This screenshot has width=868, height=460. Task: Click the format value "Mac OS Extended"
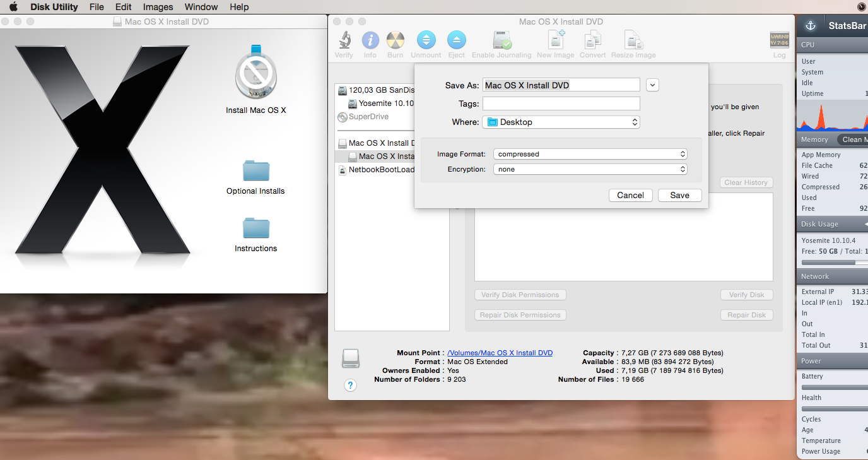click(x=478, y=362)
